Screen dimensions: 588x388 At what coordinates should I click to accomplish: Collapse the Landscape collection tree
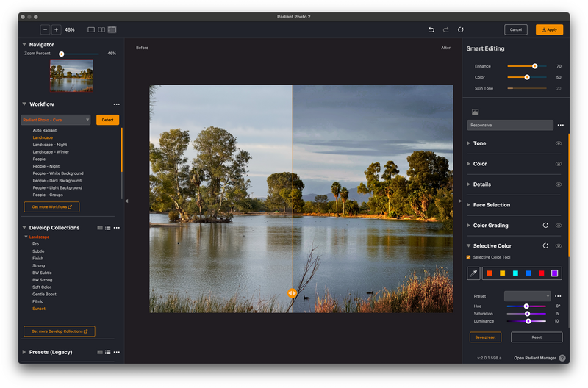coord(26,237)
